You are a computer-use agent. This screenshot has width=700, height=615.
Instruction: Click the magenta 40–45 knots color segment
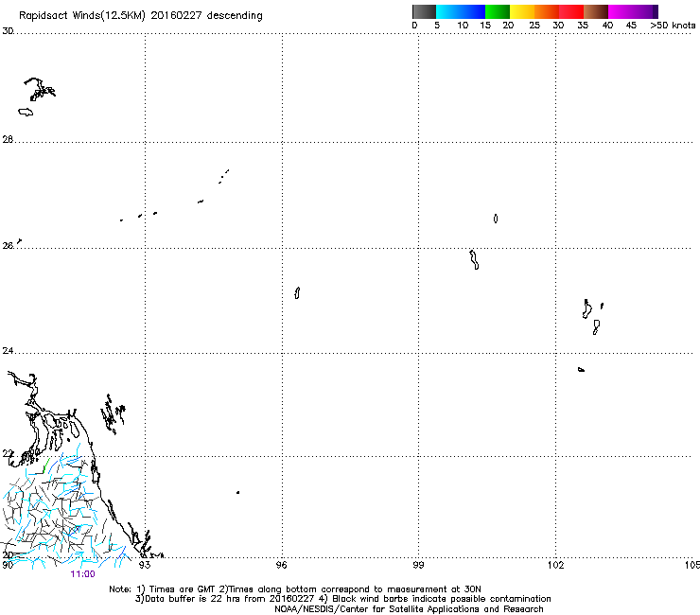tap(621, 11)
